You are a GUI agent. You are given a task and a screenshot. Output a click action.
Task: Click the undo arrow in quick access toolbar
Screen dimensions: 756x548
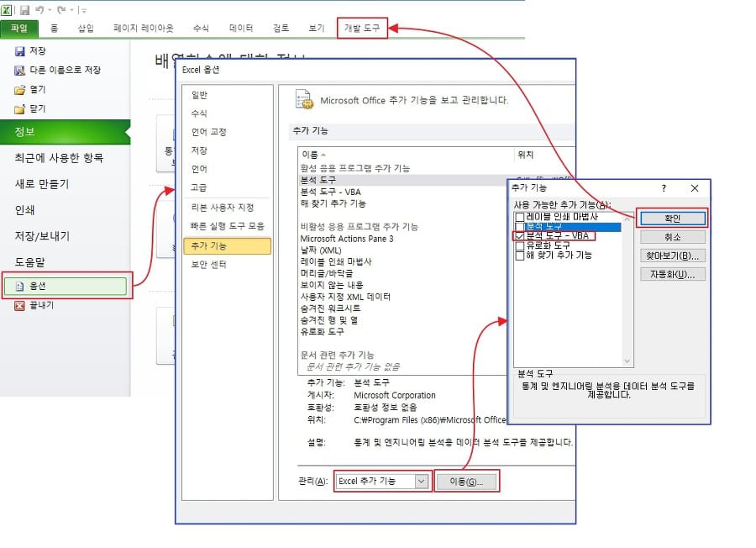click(39, 9)
